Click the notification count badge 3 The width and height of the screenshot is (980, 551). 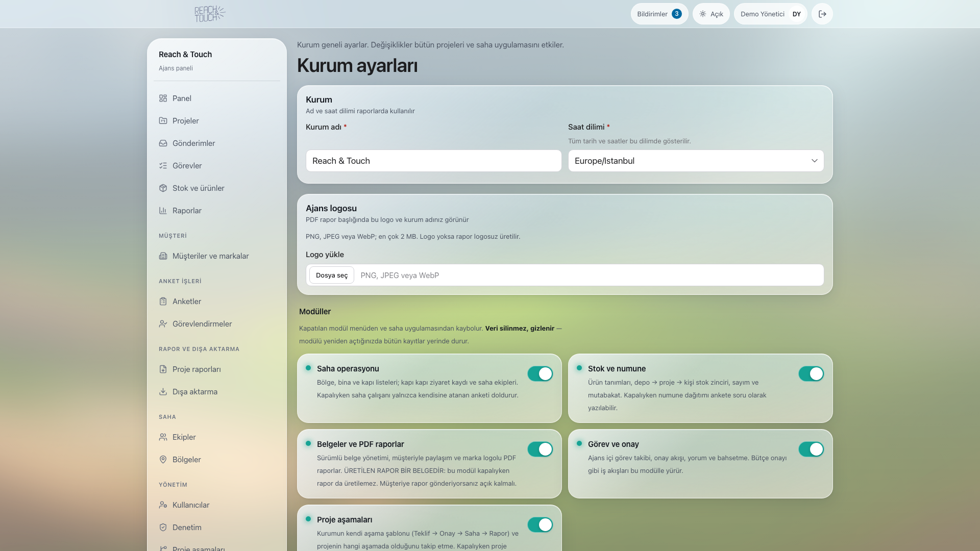click(677, 14)
